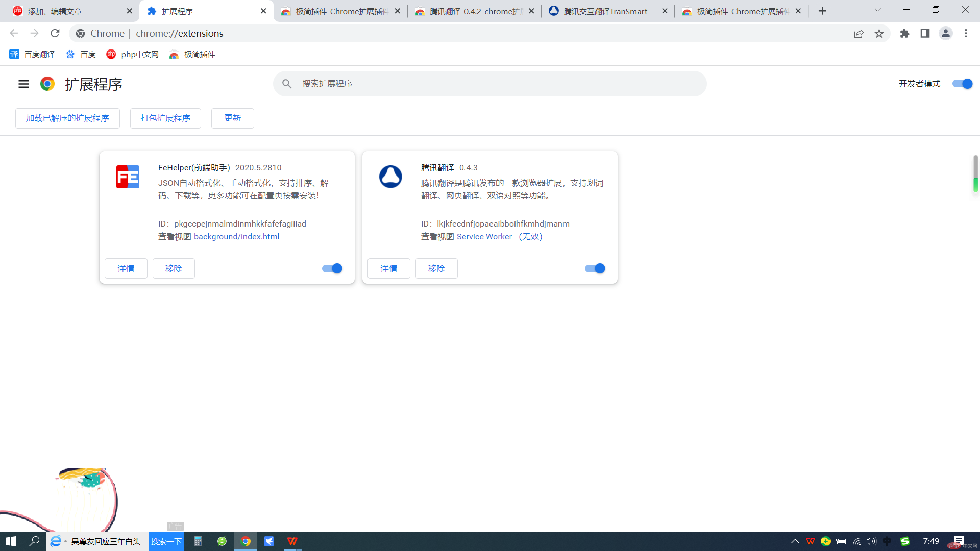Switch to first 极简插件_Chrome扩展插件 tab
The height and width of the screenshot is (551, 980).
click(x=341, y=11)
